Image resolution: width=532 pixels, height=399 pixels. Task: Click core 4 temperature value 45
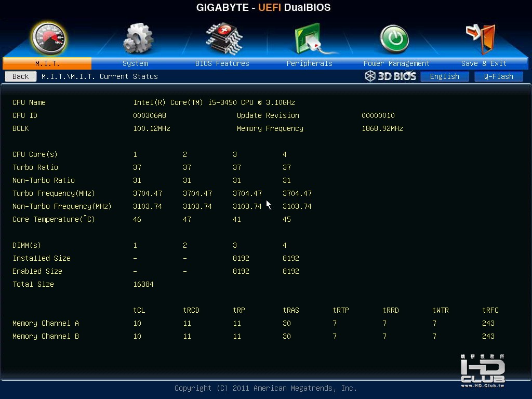[286, 220]
